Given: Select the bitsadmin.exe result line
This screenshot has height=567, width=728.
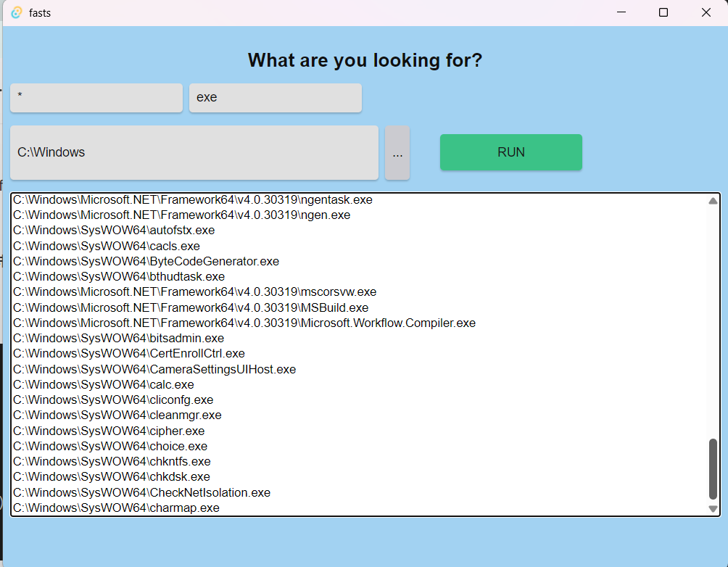Looking at the screenshot, I should click(118, 339).
